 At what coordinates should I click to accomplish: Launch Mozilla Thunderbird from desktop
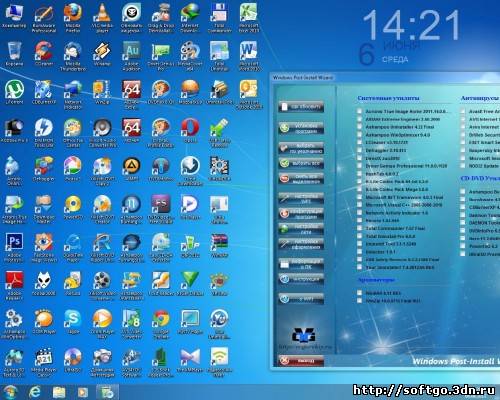click(x=73, y=56)
